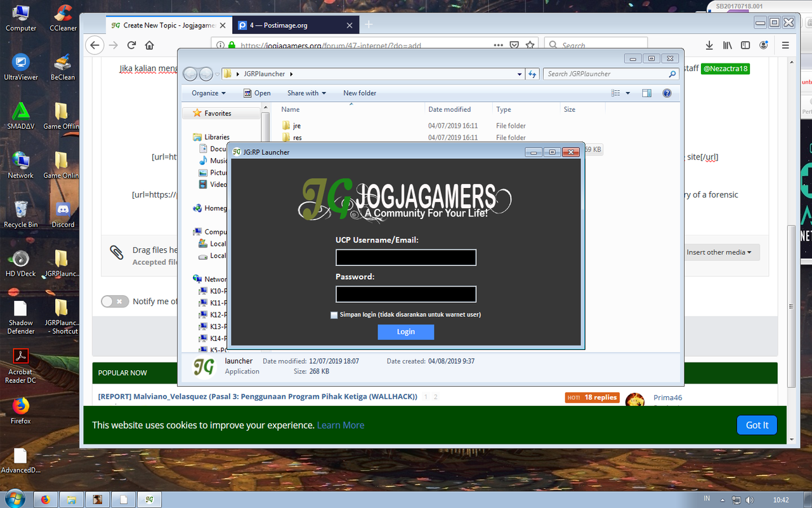Click Open in the Explorer toolbar
812x508 pixels.
257,93
